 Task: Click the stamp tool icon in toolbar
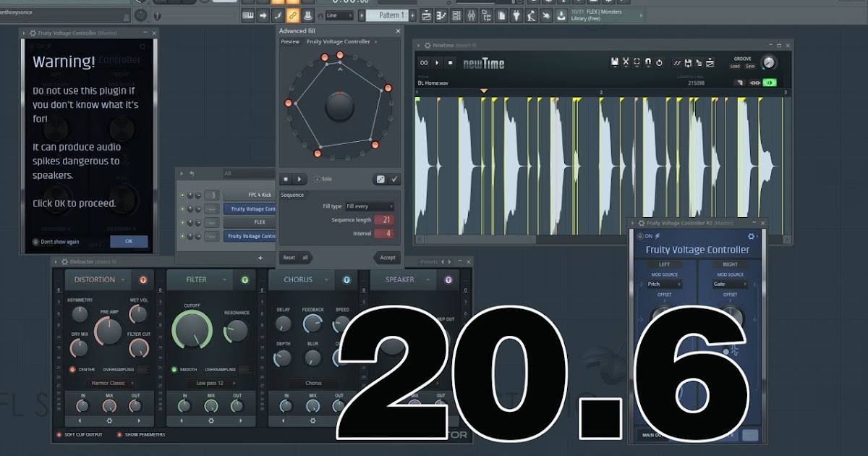(308, 15)
